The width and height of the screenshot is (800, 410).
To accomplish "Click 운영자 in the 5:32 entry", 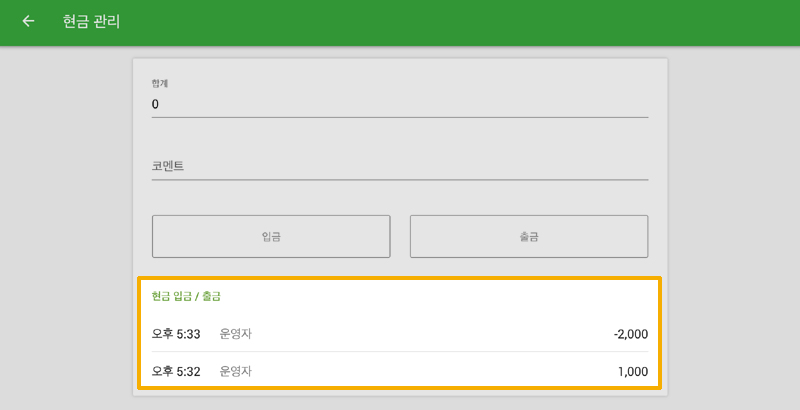I will 236,371.
